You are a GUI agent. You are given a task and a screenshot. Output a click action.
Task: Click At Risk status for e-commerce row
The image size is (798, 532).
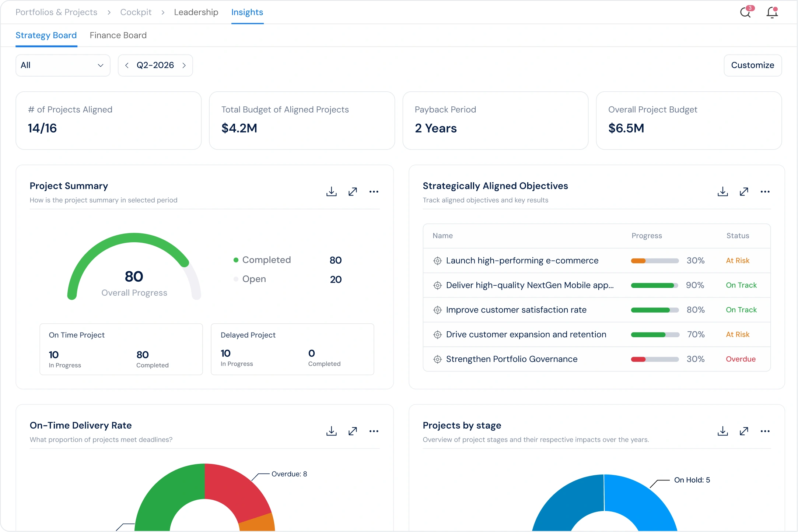click(x=738, y=261)
